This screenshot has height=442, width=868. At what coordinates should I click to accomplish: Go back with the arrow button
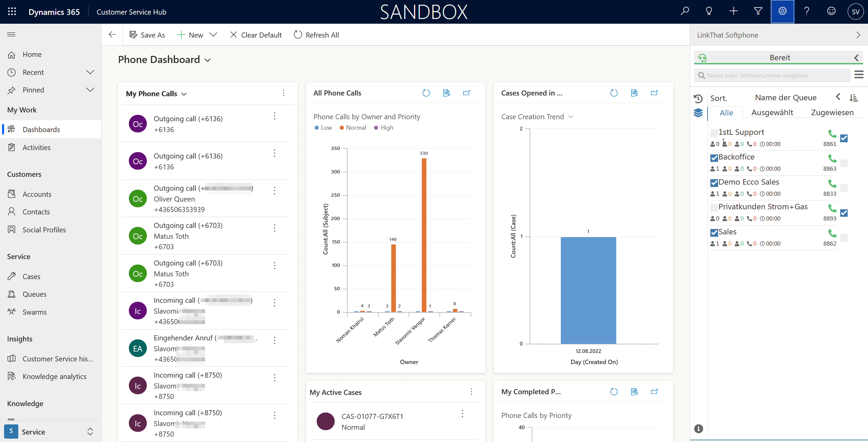[112, 35]
